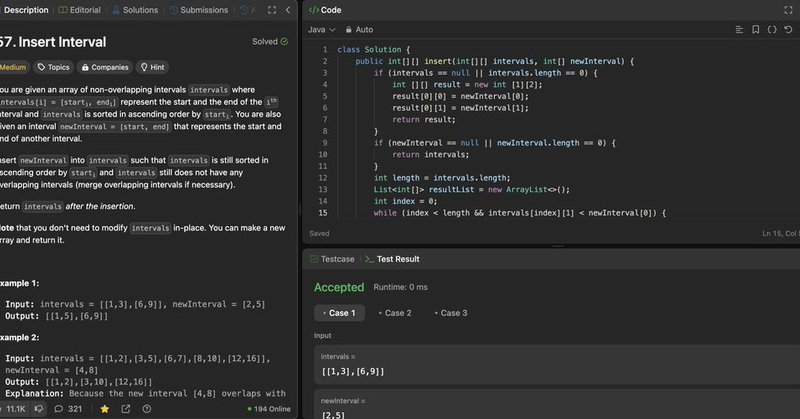Click the 'return intervals;' code line
This screenshot has height=419, width=800.
tap(430, 155)
